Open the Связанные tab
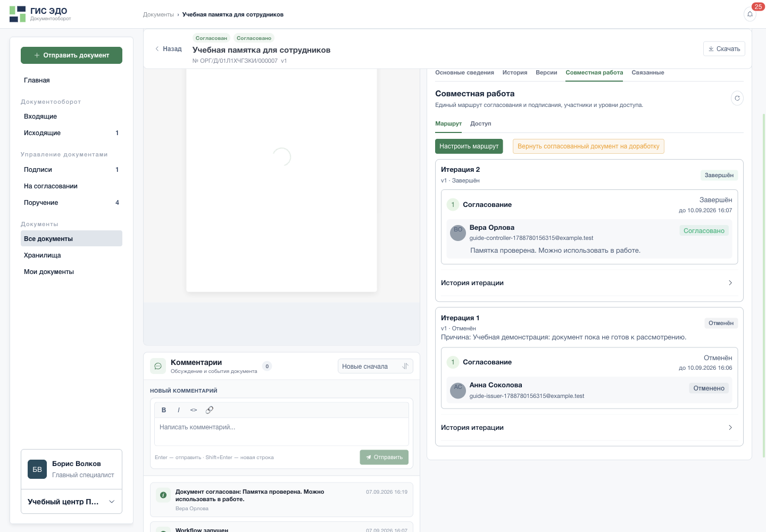This screenshot has height=532, width=766. [648, 73]
